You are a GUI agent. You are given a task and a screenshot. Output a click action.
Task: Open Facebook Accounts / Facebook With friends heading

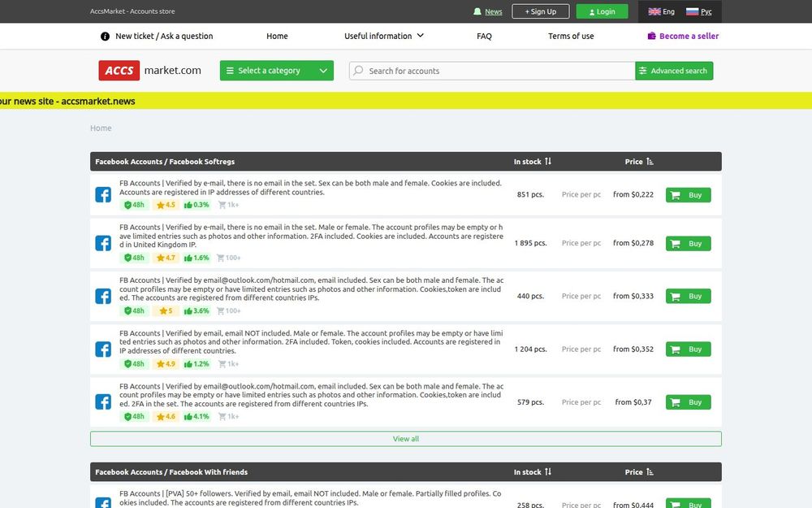pyautogui.click(x=171, y=472)
